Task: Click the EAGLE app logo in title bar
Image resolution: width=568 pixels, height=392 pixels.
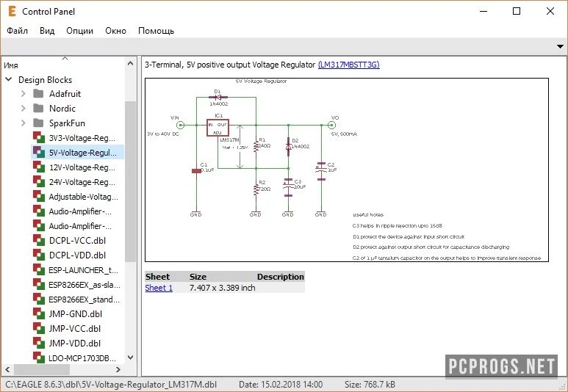Action: [12, 11]
